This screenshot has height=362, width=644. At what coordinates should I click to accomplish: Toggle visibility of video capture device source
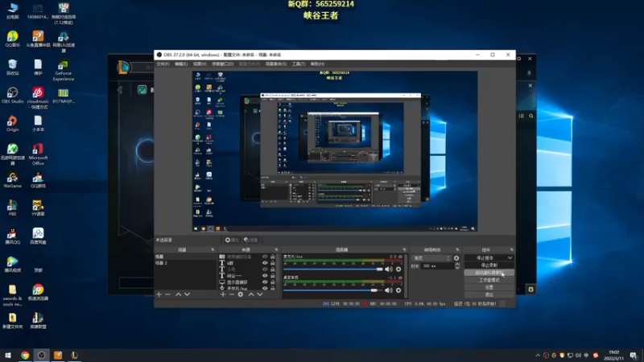click(265, 257)
